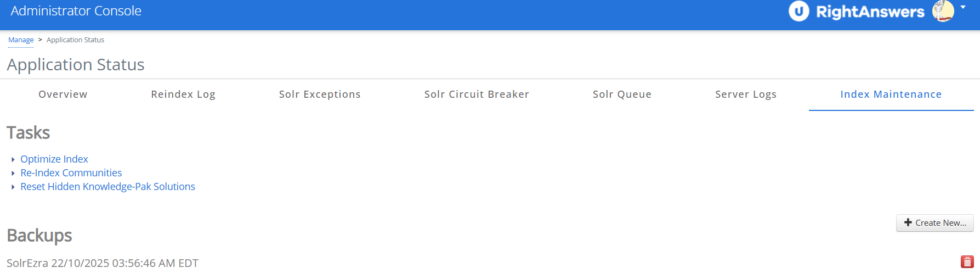Run the Optimize Index task link
Viewport: 980px width, 273px height.
54,159
